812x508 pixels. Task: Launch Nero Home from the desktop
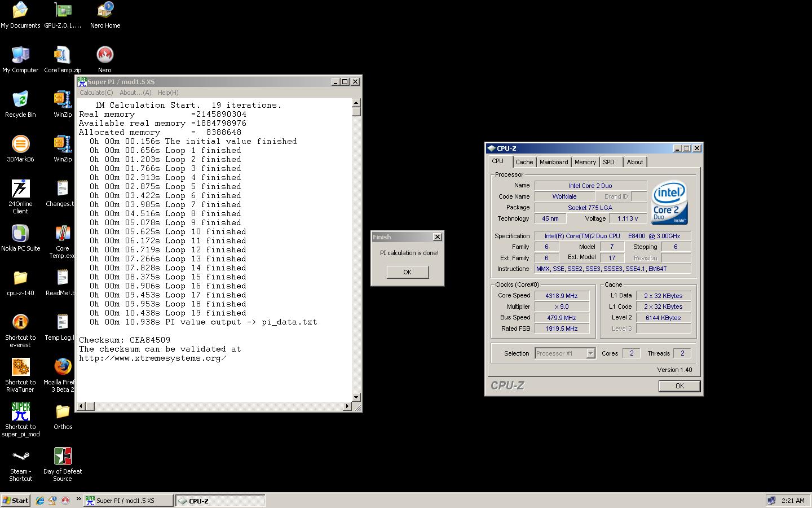click(105, 15)
